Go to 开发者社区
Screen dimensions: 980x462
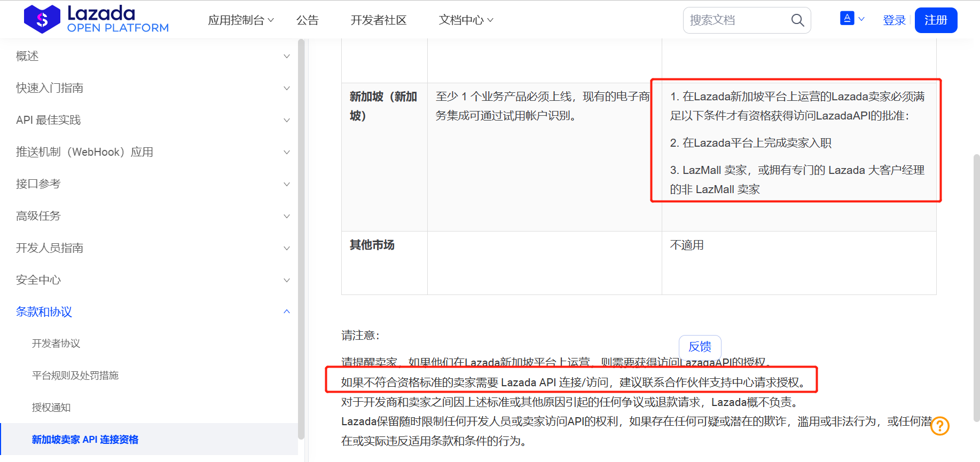tap(379, 20)
